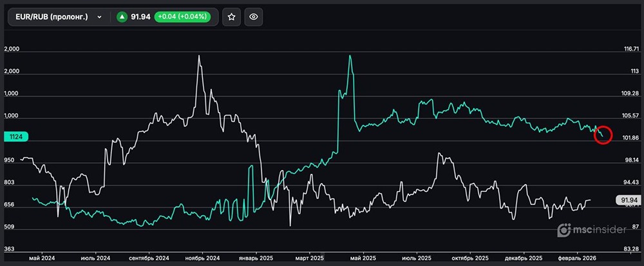
Task: Click the февраль 2026 date label
Action: (577, 258)
